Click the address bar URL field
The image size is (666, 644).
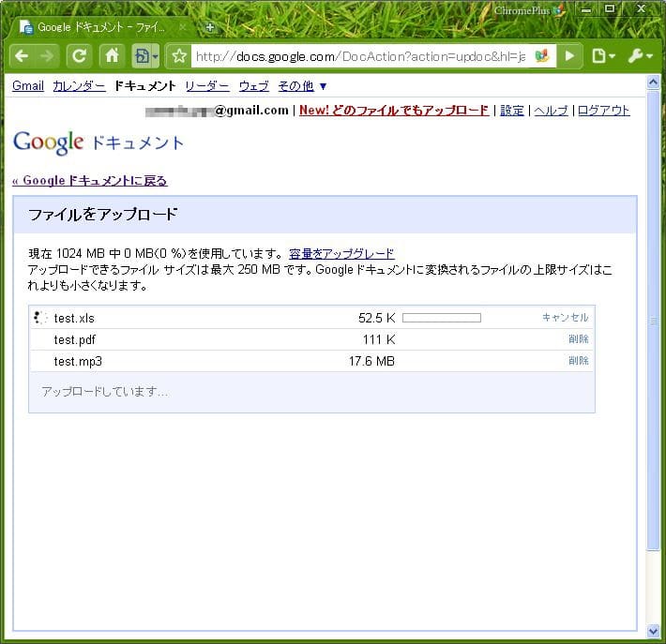[361, 56]
